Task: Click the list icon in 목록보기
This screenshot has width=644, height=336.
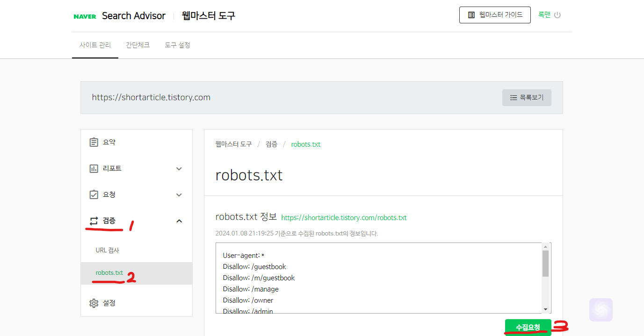Action: click(x=514, y=98)
